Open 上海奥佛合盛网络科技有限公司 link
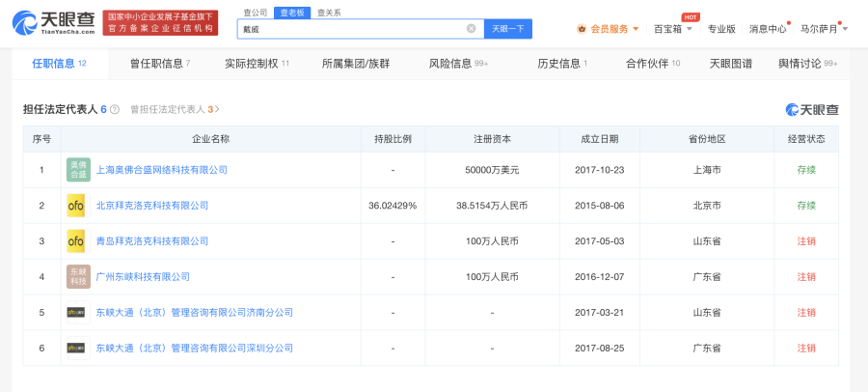The image size is (868, 392). click(161, 170)
